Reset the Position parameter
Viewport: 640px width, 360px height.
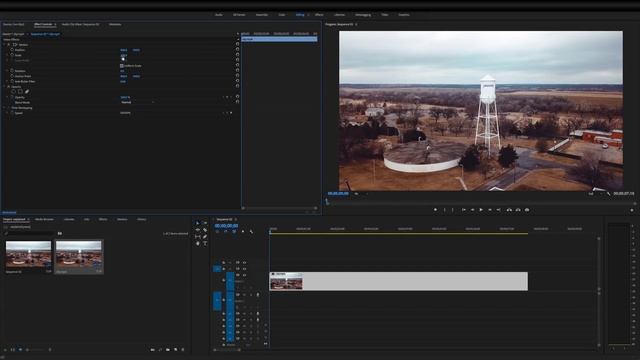tap(238, 49)
